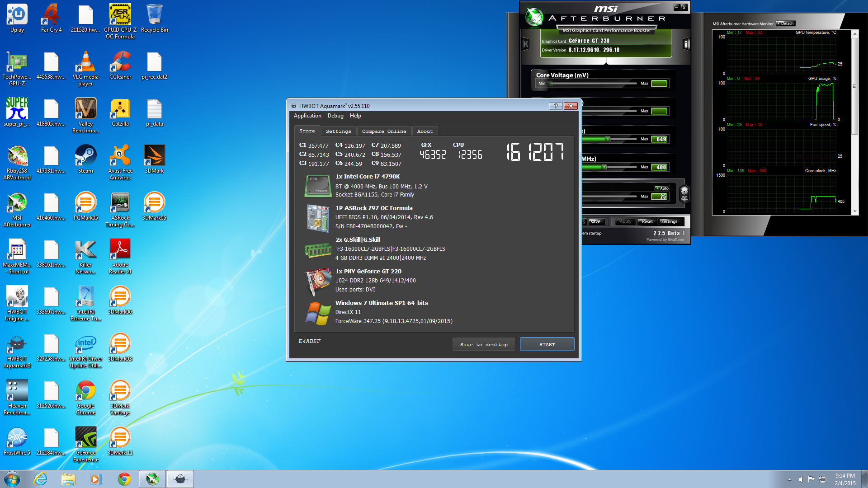The width and height of the screenshot is (868, 488).
Task: Open GeForce Experience shortcut
Action: click(86, 445)
